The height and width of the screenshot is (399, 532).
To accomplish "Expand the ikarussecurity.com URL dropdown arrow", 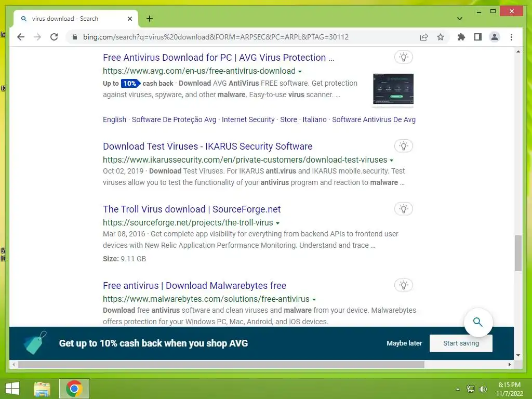I will 392,160.
